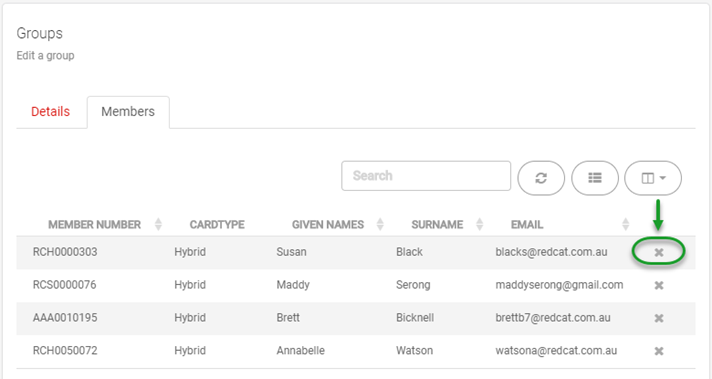This screenshot has width=712, height=379.
Task: Switch to the Details tab
Action: [50, 112]
